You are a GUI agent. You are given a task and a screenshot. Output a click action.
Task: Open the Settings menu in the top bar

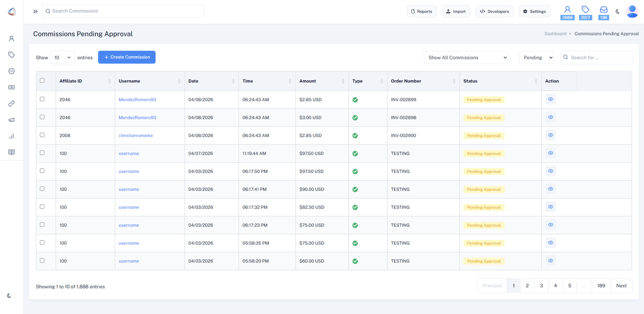tap(534, 11)
